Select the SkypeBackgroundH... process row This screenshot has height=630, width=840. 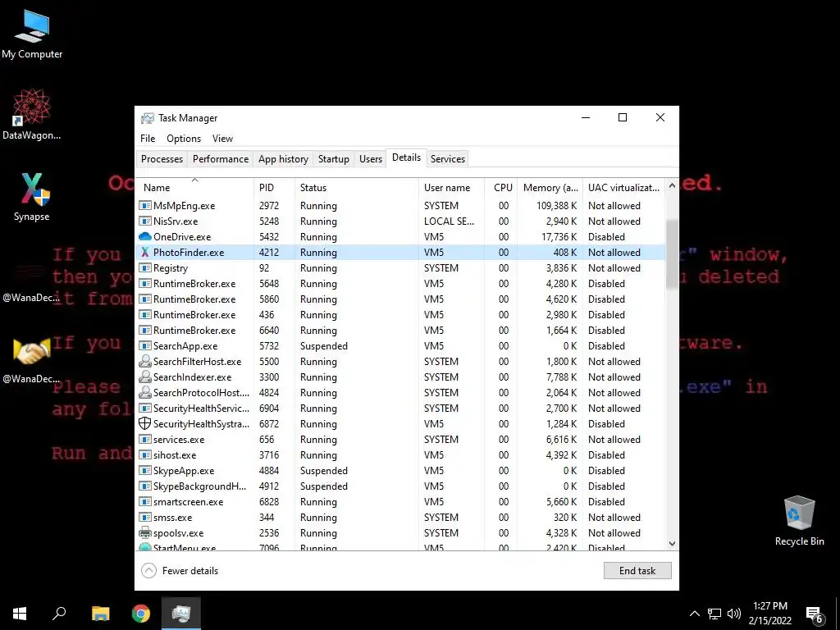[400, 486]
